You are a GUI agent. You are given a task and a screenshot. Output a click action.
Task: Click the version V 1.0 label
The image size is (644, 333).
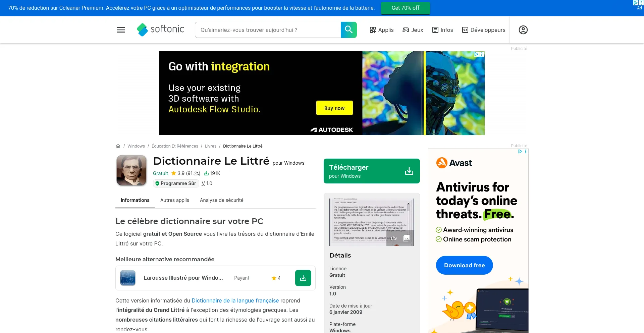pyautogui.click(x=207, y=183)
